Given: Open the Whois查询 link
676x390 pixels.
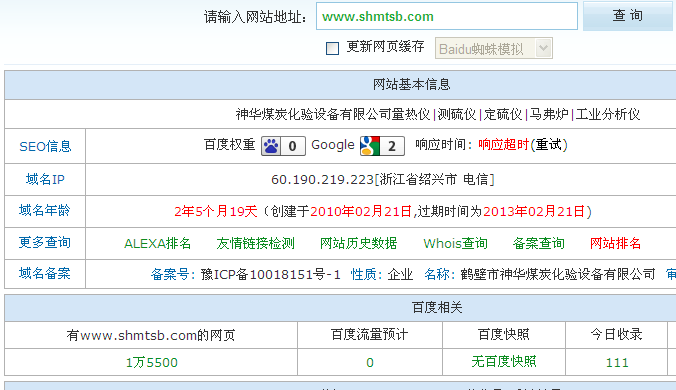Looking at the screenshot, I should coord(455,243).
